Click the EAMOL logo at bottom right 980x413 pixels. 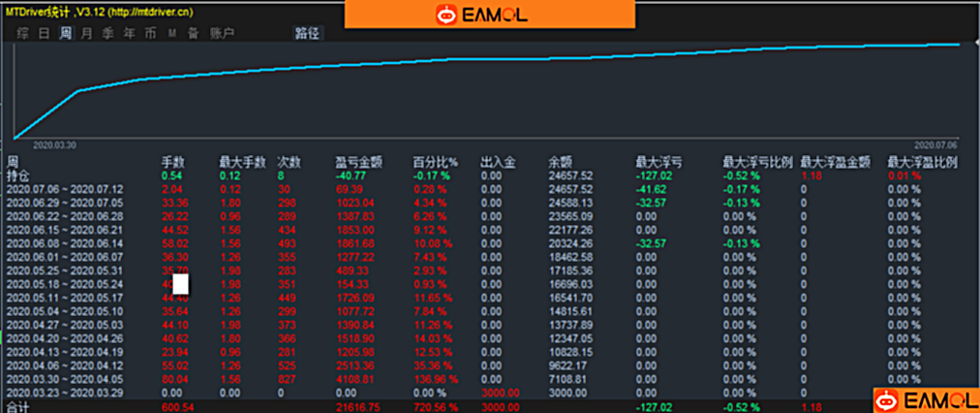pos(925,399)
